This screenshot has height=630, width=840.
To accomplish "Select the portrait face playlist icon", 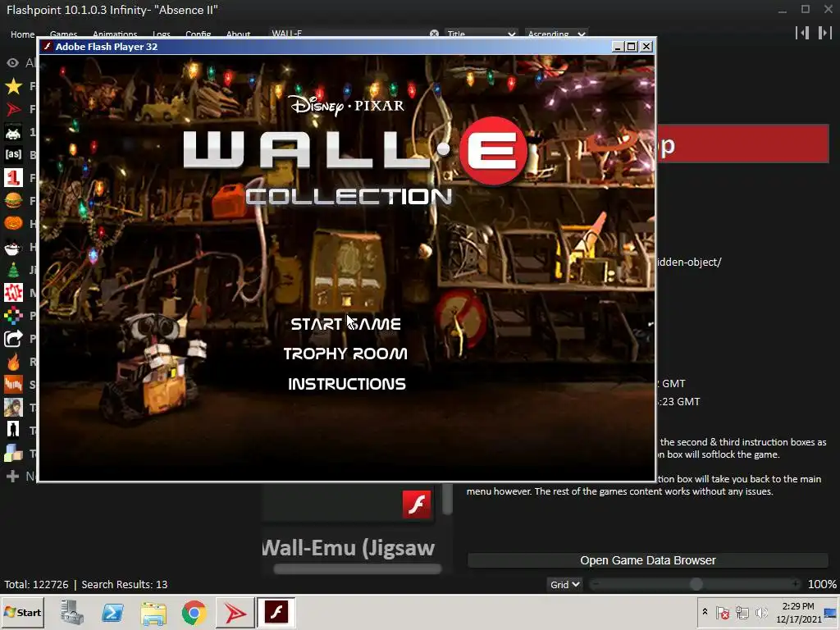I will pyautogui.click(x=13, y=408).
